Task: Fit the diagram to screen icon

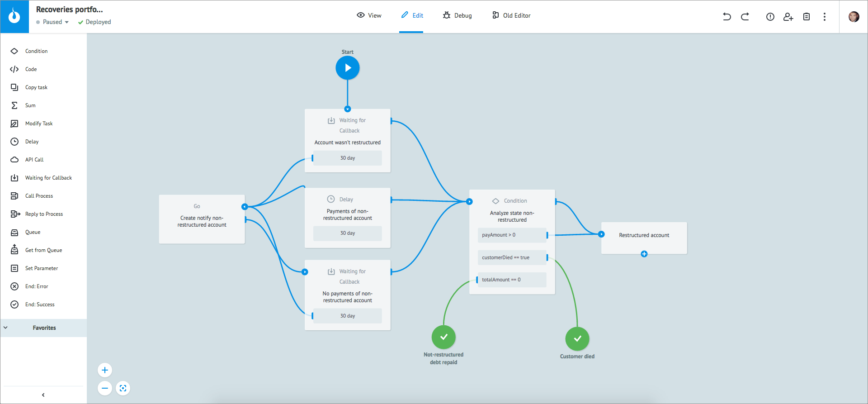Action: (123, 388)
